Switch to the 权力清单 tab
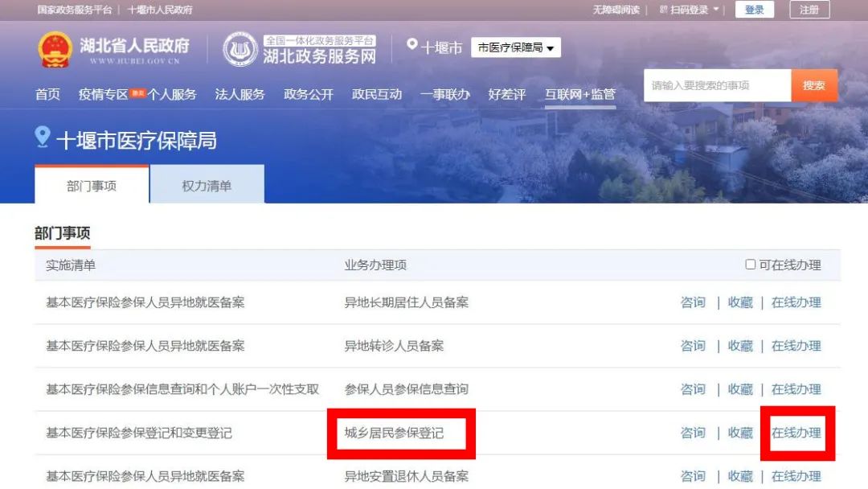 [207, 184]
